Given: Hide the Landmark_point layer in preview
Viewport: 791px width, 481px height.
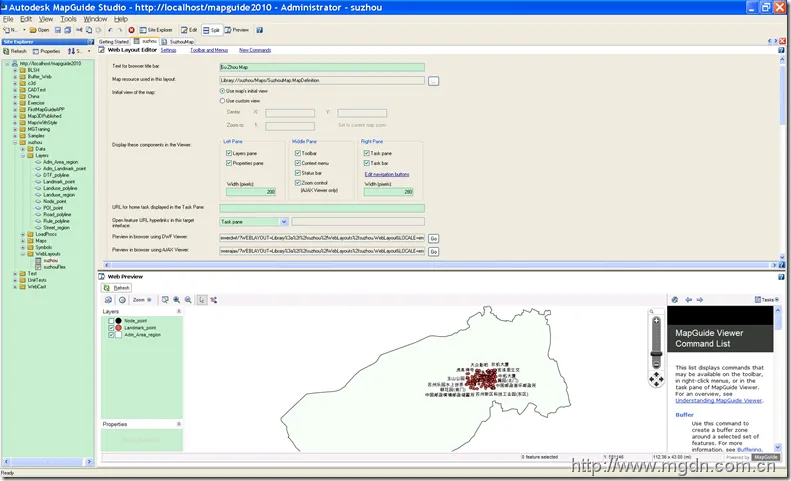Looking at the screenshot, I should point(111,328).
